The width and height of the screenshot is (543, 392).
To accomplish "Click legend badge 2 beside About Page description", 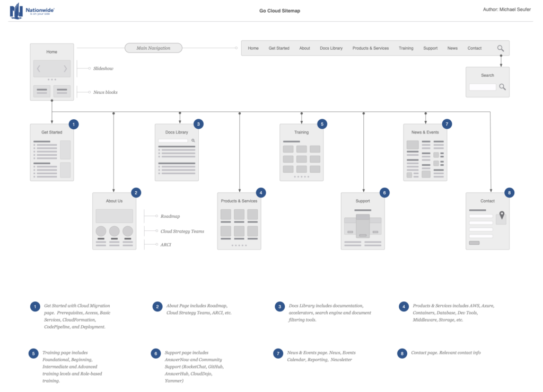I will pos(157,307).
